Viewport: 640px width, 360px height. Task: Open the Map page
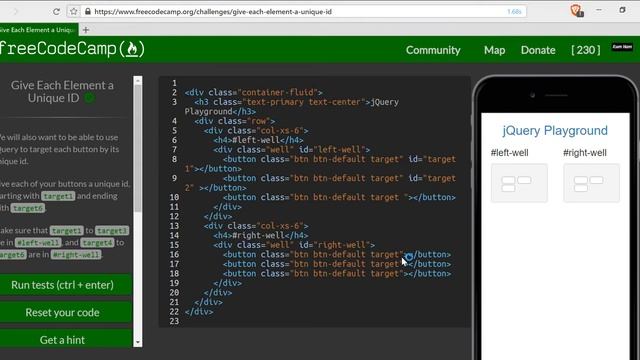coord(494,50)
